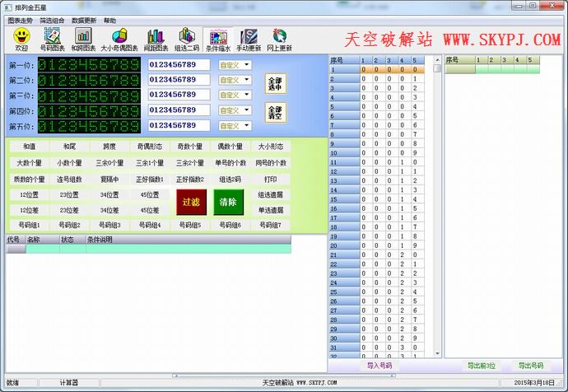Click the 和值 filter condition button
The height and width of the screenshot is (392, 568).
click(29, 147)
